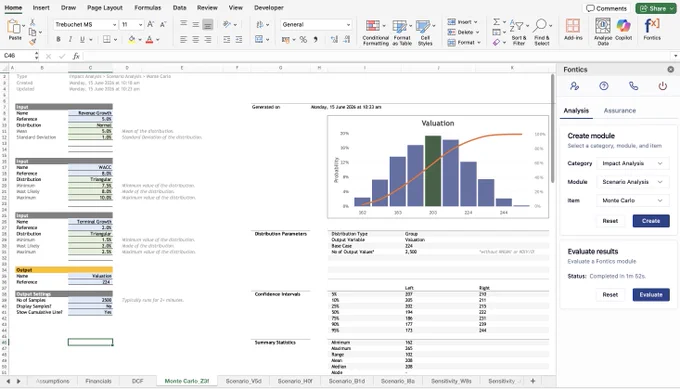Toggle Underline formatting
680x389 pixels.
pos(82,39)
